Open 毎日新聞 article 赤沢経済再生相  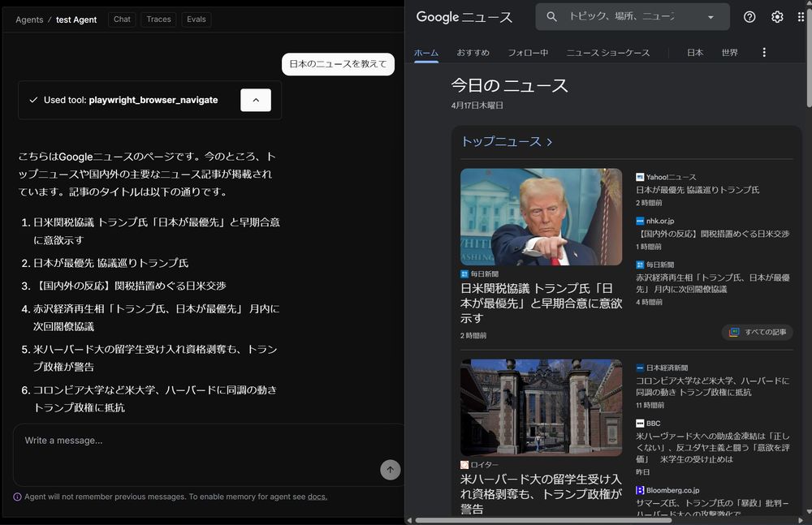click(x=713, y=283)
